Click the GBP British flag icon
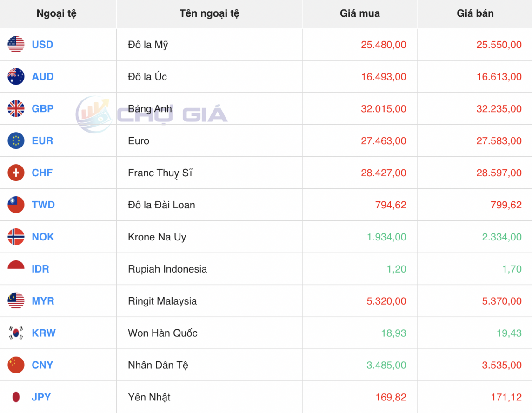 (x=15, y=109)
